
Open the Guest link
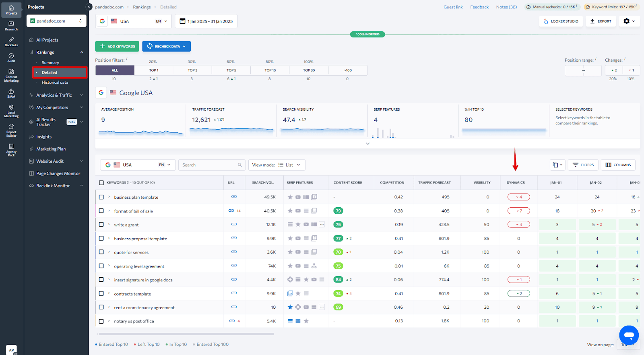(x=453, y=7)
